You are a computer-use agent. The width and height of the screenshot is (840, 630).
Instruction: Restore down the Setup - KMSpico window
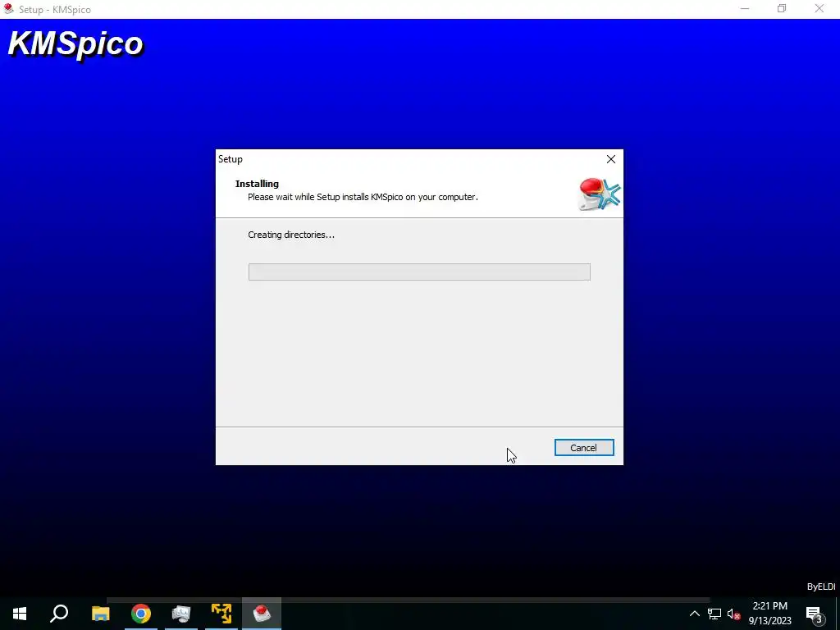click(x=782, y=8)
